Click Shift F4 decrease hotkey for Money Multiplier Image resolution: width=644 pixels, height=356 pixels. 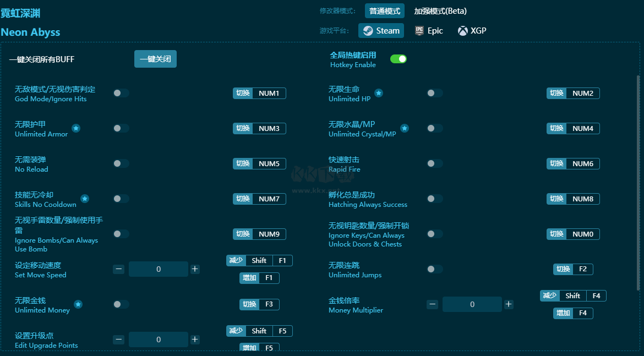click(x=573, y=295)
